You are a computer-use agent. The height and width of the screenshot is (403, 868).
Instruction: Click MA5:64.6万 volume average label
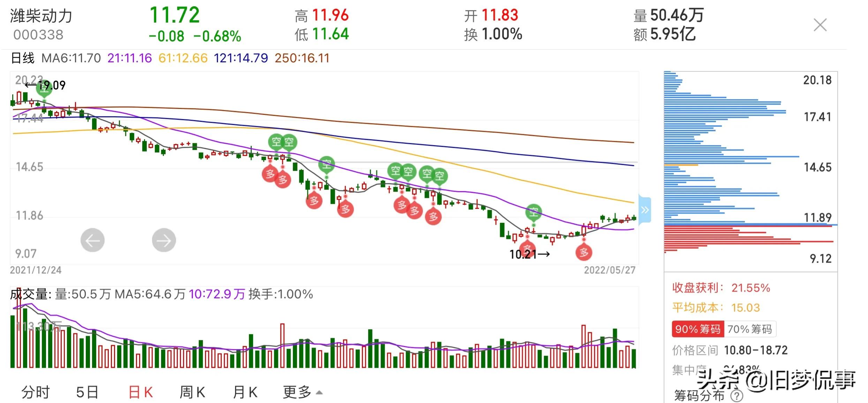tap(150, 294)
